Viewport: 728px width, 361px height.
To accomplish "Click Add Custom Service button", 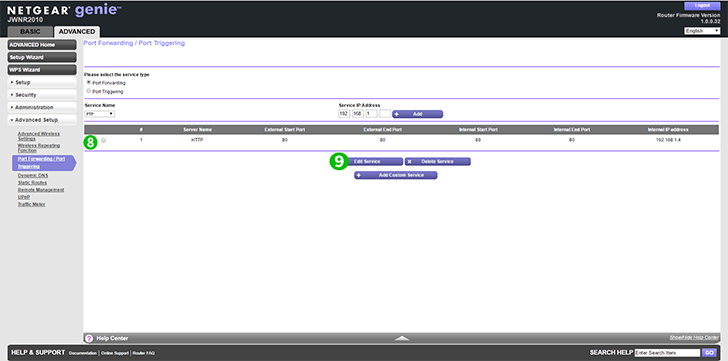I will point(396,175).
